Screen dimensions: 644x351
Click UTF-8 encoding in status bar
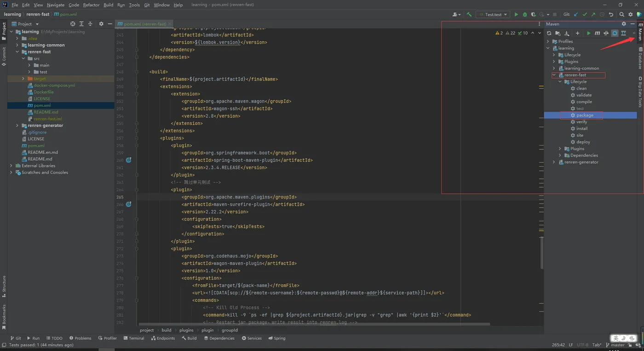click(582, 345)
